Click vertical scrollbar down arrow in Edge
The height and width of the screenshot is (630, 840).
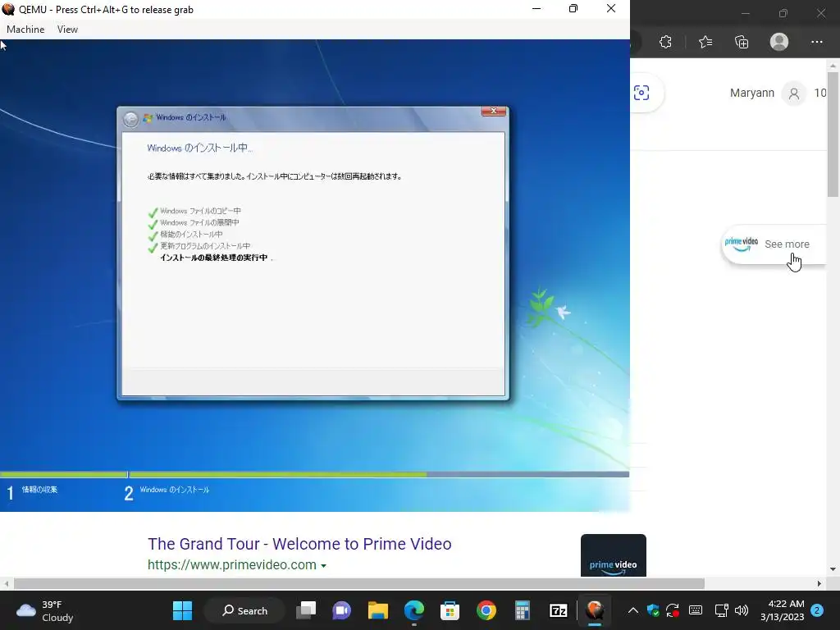[833, 569]
